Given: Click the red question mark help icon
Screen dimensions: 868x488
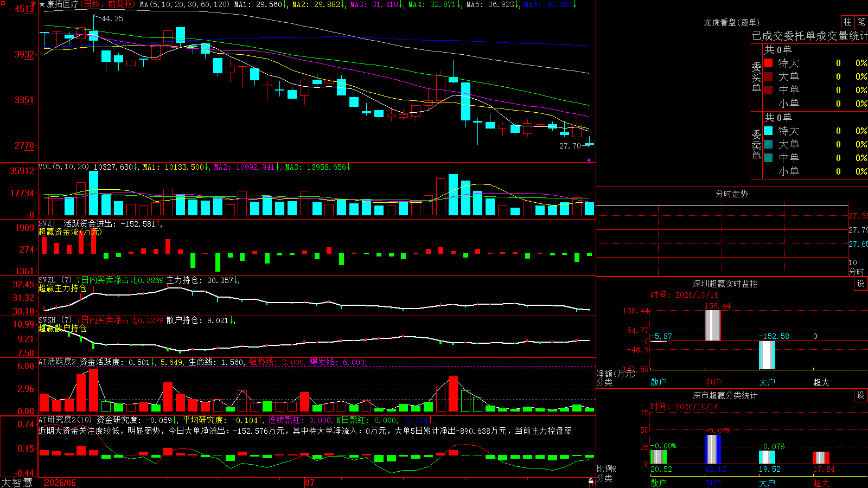Looking at the screenshot, I should click(x=33, y=4).
